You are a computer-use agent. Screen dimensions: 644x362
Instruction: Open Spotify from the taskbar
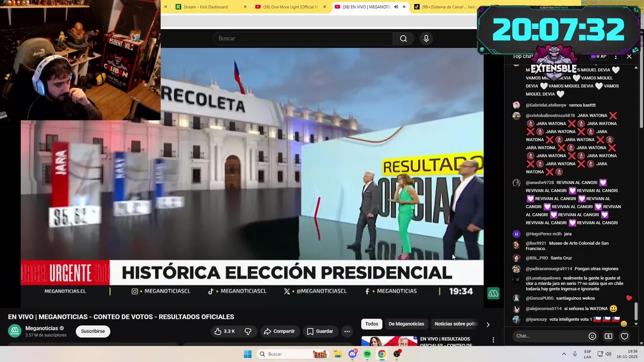(x=367, y=354)
